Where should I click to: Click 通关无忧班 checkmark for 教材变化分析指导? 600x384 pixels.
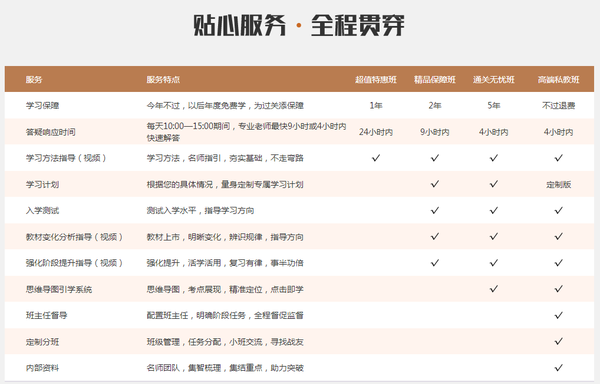coord(494,236)
